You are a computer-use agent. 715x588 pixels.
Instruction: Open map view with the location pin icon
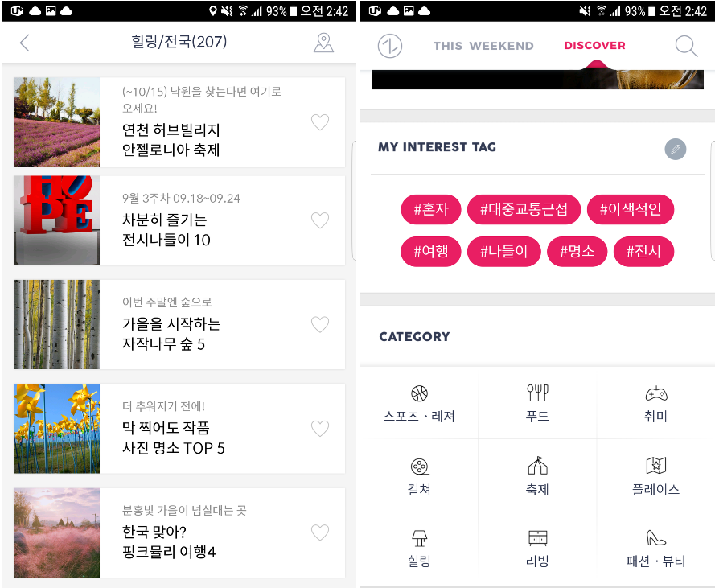(323, 43)
